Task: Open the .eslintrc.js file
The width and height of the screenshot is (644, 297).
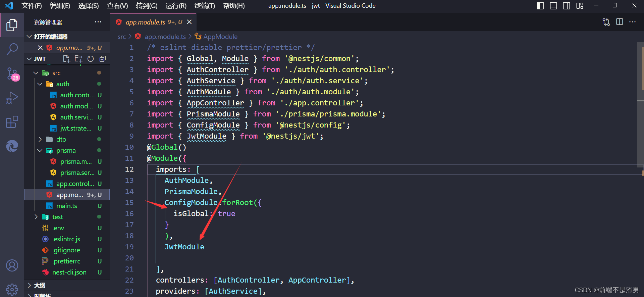Action: tap(67, 239)
